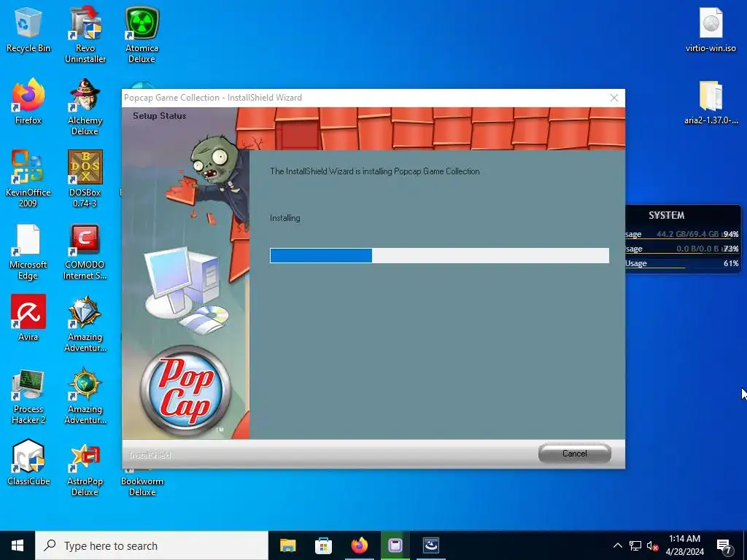
Task: Select the virtio-win.iso file icon
Action: (711, 29)
